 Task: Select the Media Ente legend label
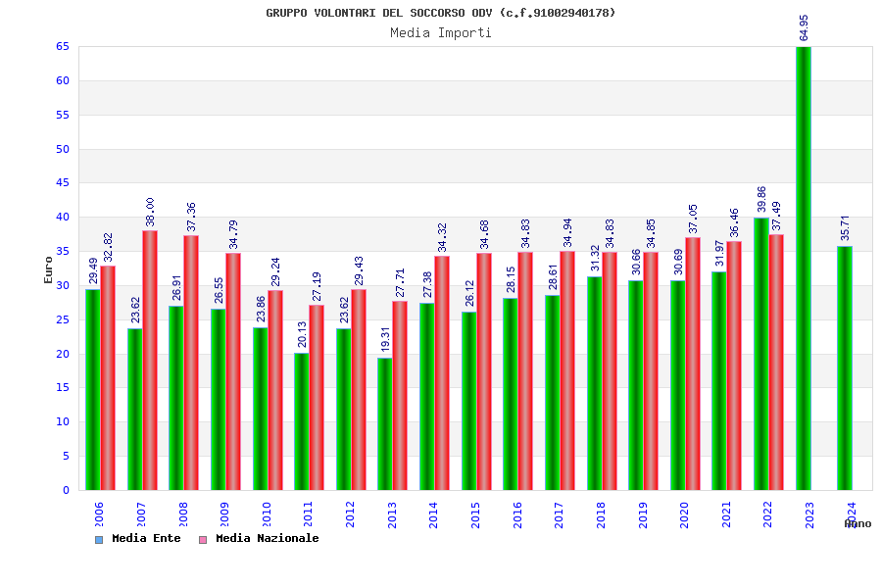[x=146, y=538]
